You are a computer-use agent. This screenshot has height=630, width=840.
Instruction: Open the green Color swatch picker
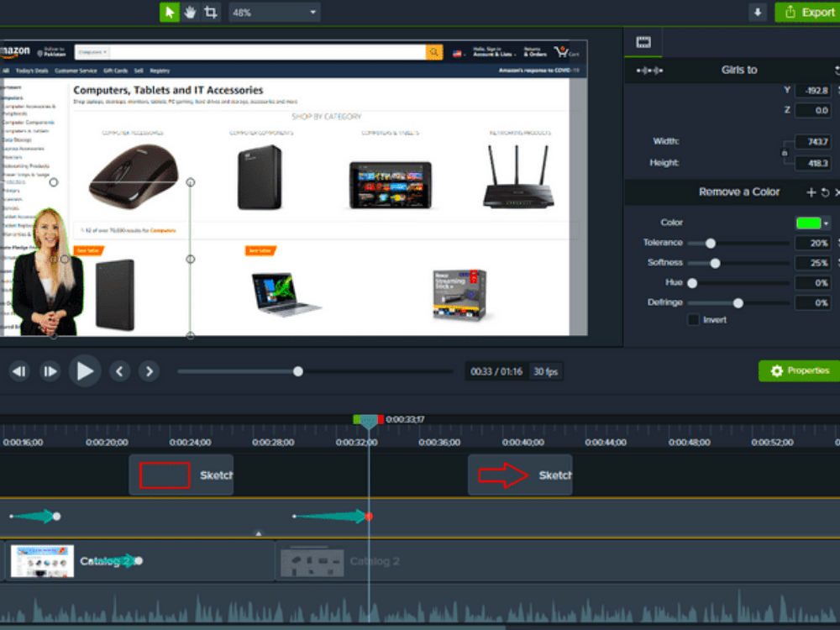pyautogui.click(x=808, y=223)
